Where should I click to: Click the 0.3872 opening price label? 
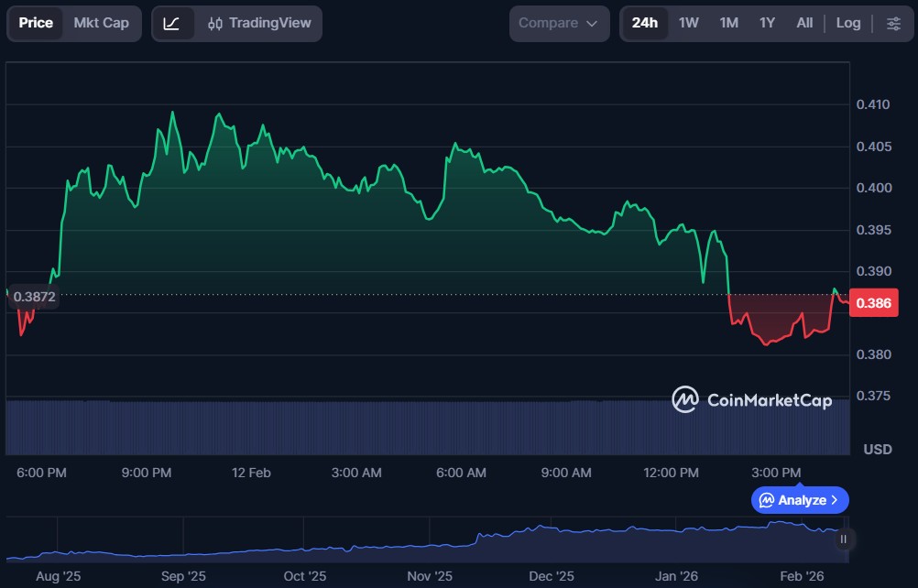pos(34,297)
